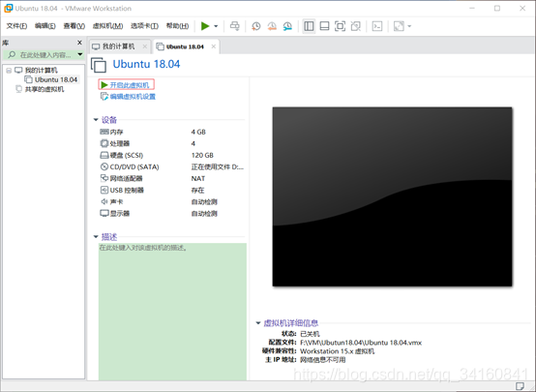Open stretch display dropdown arrow
Viewport: 536px width, 392px height.
point(409,26)
